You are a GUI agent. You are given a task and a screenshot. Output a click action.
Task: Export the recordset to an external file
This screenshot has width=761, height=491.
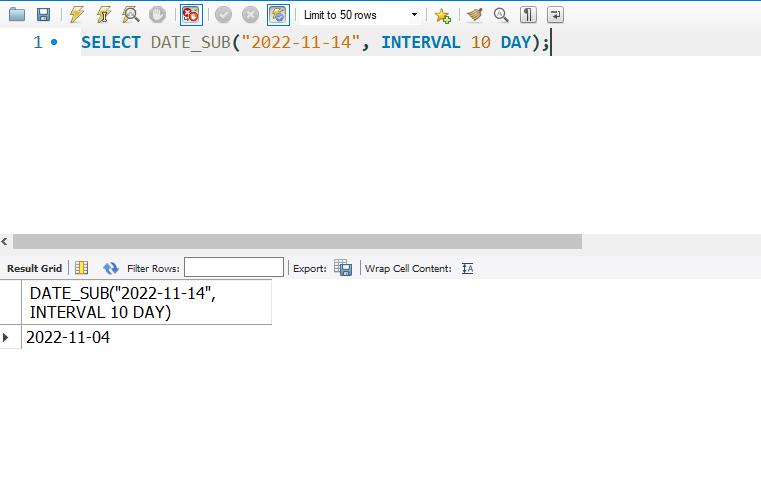(343, 268)
